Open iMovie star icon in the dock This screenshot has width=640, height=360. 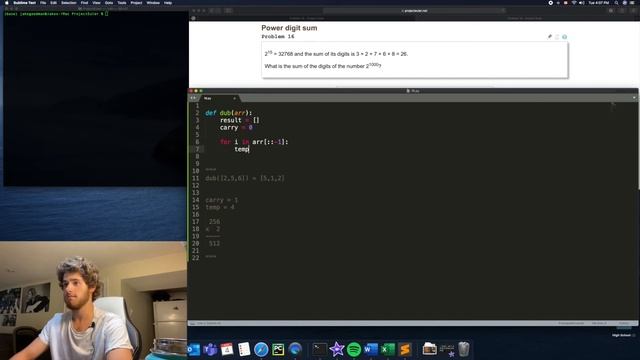pos(337,349)
